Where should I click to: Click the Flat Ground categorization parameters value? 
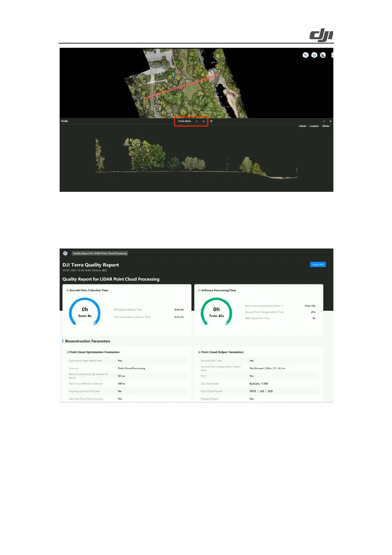(267, 368)
